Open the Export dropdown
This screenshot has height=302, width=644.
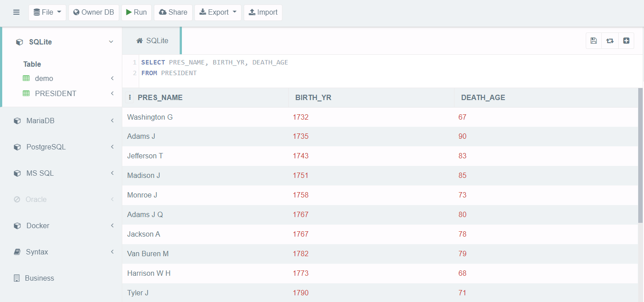218,12
